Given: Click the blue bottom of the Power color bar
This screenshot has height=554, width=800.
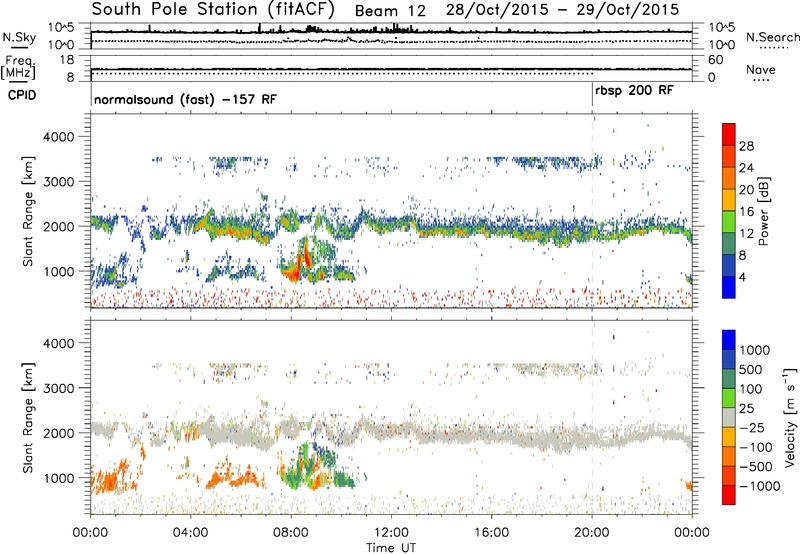Looking at the screenshot, I should point(729,288).
